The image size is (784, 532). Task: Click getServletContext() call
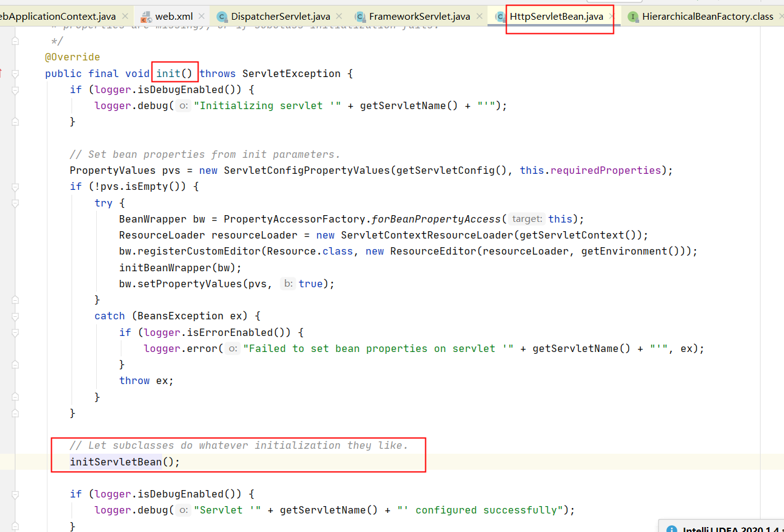coord(578,235)
